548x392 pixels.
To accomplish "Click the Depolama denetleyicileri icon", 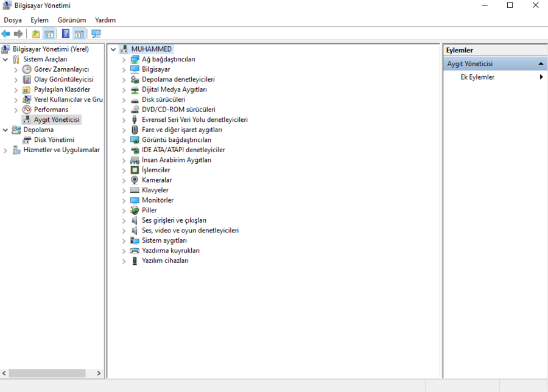I will 135,80.
